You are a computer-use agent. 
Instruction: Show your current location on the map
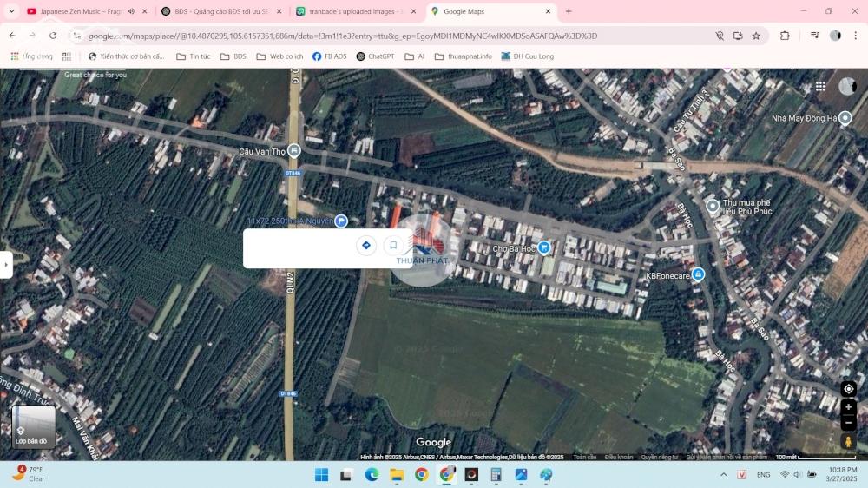(x=848, y=389)
